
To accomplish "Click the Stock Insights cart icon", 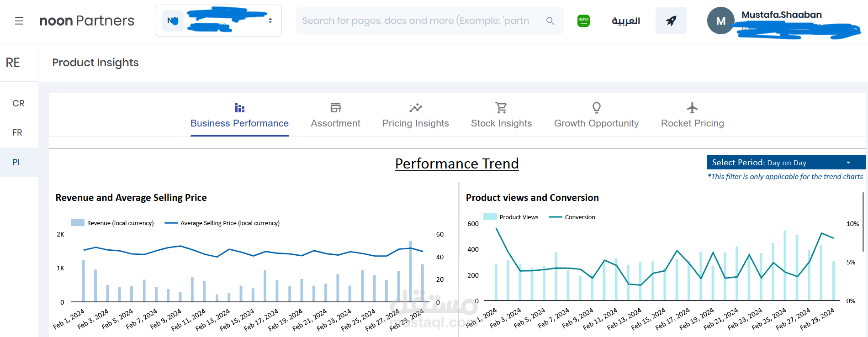I will pos(501,108).
